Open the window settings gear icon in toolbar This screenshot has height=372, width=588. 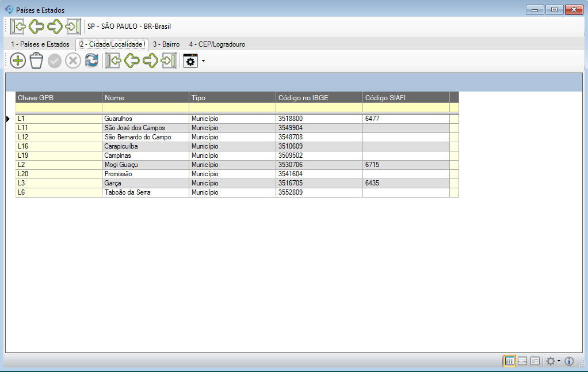pos(190,60)
